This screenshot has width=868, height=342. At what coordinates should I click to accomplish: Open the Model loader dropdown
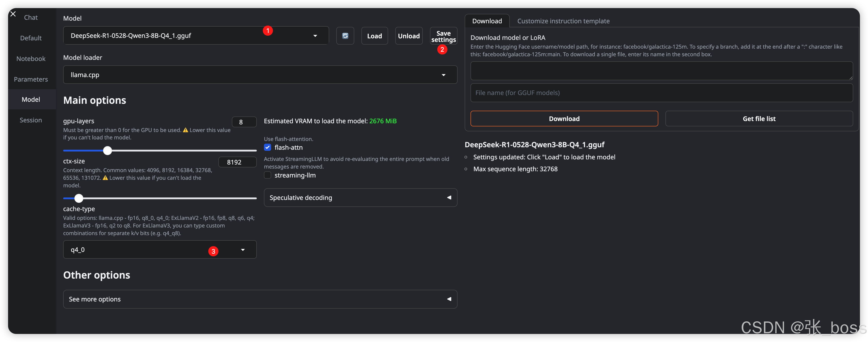(443, 75)
